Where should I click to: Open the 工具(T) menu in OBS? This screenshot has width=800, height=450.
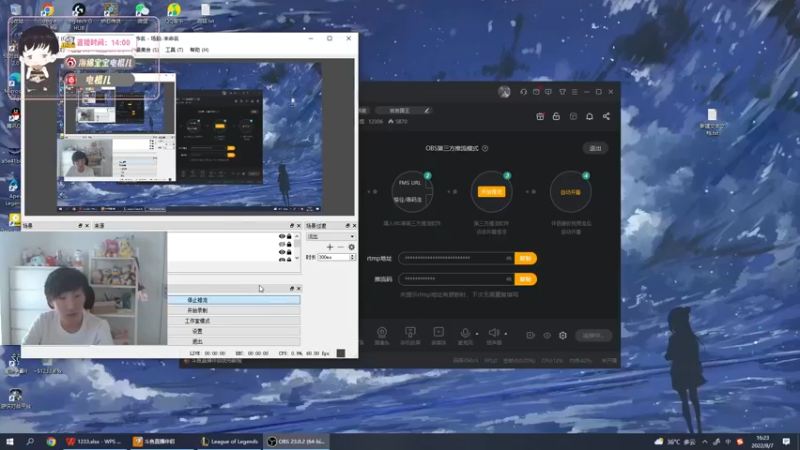(174, 49)
